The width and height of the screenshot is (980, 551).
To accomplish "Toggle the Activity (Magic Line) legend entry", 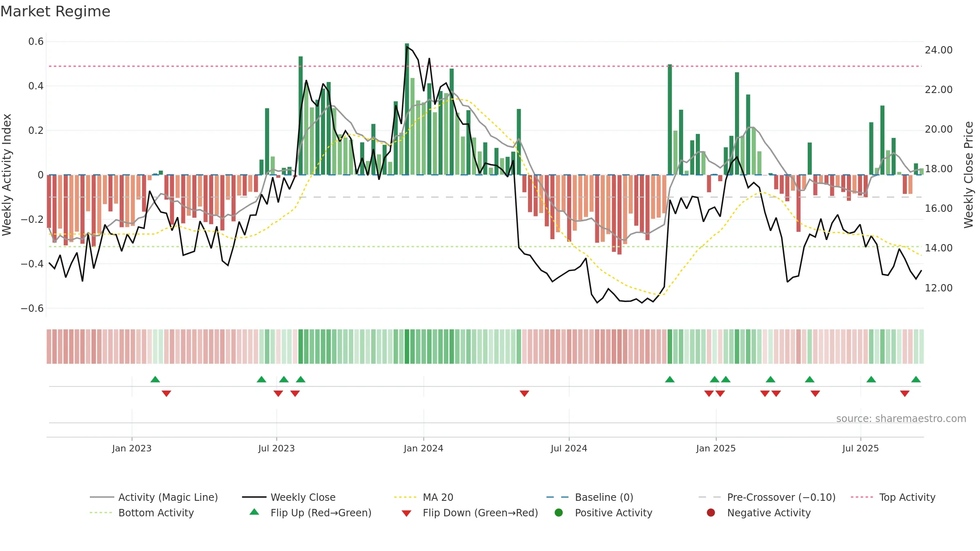I will (x=154, y=497).
